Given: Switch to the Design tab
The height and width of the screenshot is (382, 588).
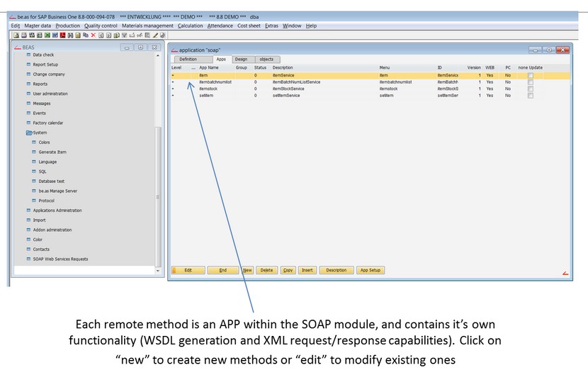Looking at the screenshot, I should pyautogui.click(x=241, y=60).
